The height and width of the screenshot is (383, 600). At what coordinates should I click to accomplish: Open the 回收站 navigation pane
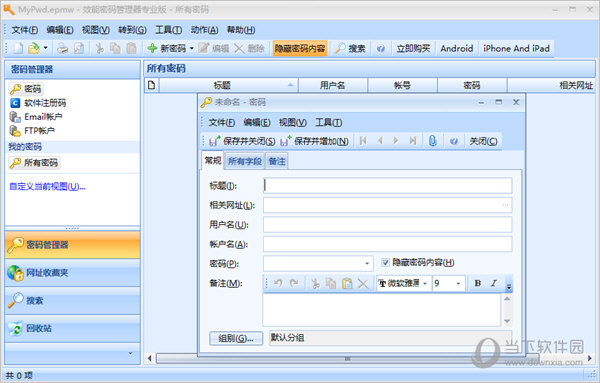[72, 328]
